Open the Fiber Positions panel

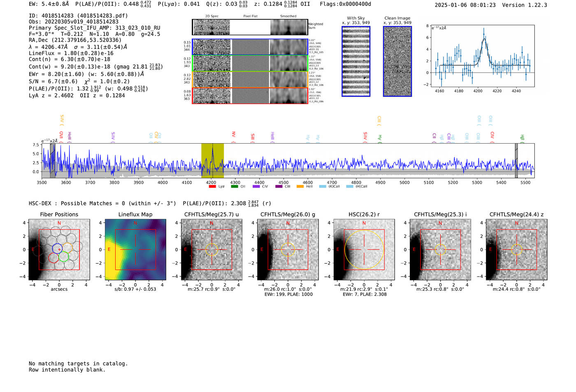[59, 250]
